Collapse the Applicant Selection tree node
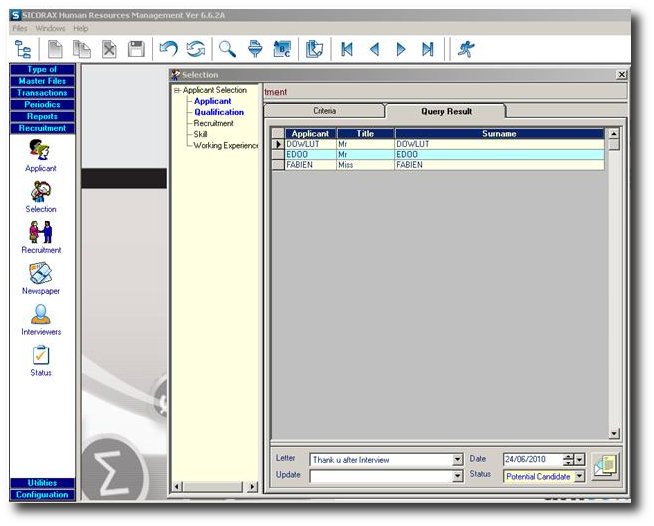 pos(177,90)
